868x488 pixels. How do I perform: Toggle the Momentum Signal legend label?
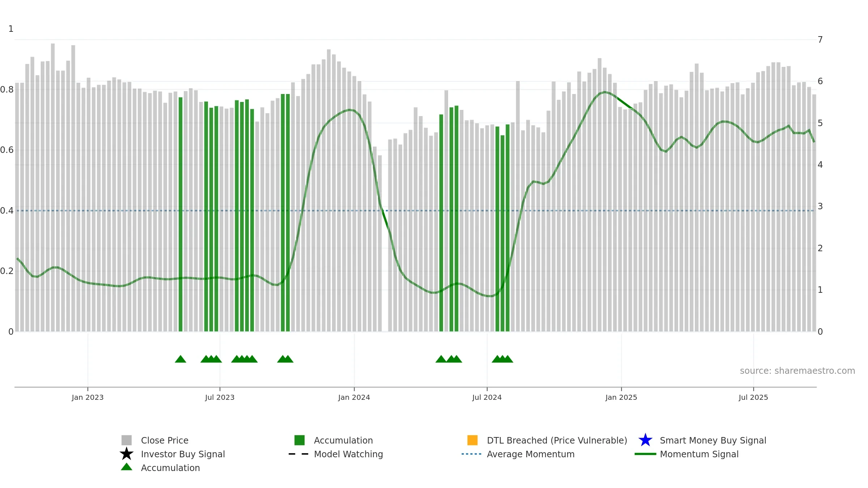[x=699, y=454]
